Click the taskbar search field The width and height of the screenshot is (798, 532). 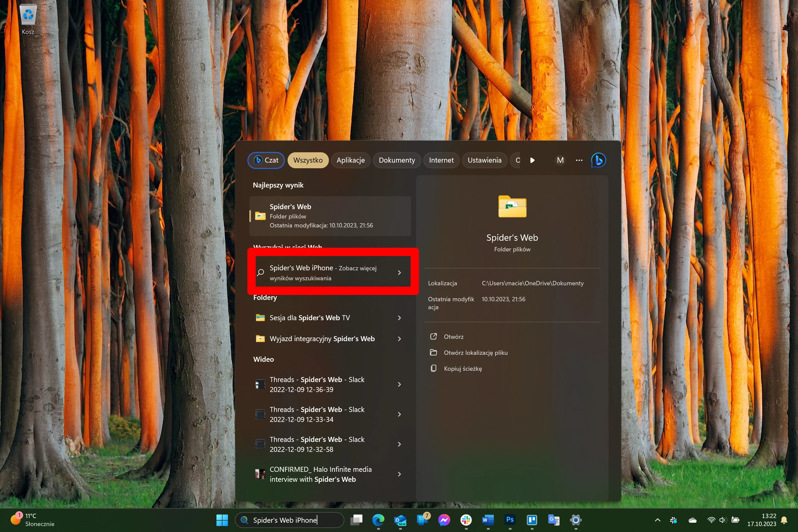pos(289,520)
